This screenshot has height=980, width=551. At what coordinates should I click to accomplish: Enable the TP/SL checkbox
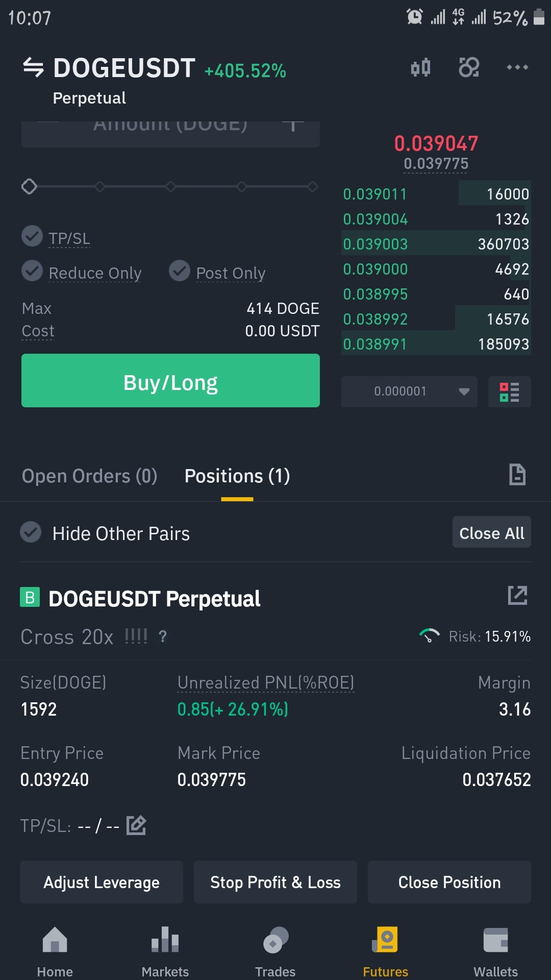click(x=32, y=236)
